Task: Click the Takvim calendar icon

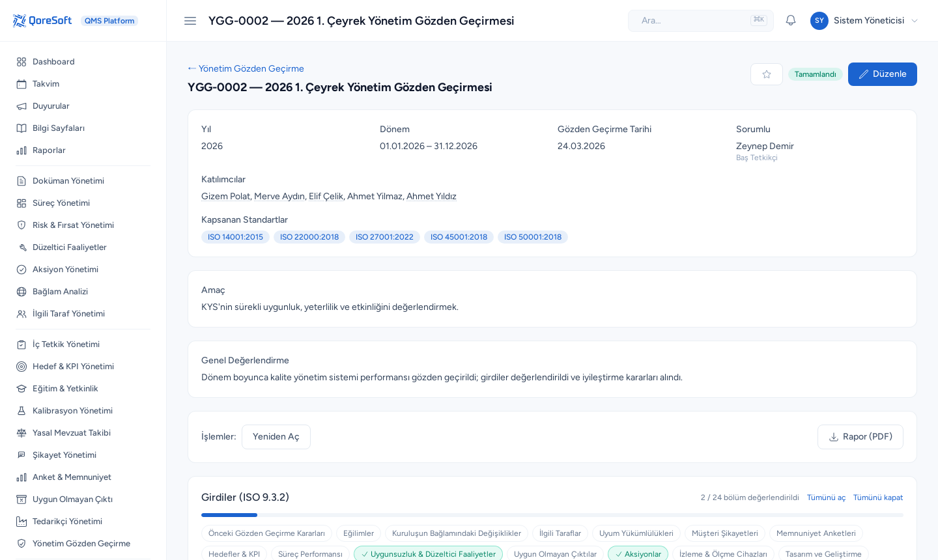Action: point(21,84)
